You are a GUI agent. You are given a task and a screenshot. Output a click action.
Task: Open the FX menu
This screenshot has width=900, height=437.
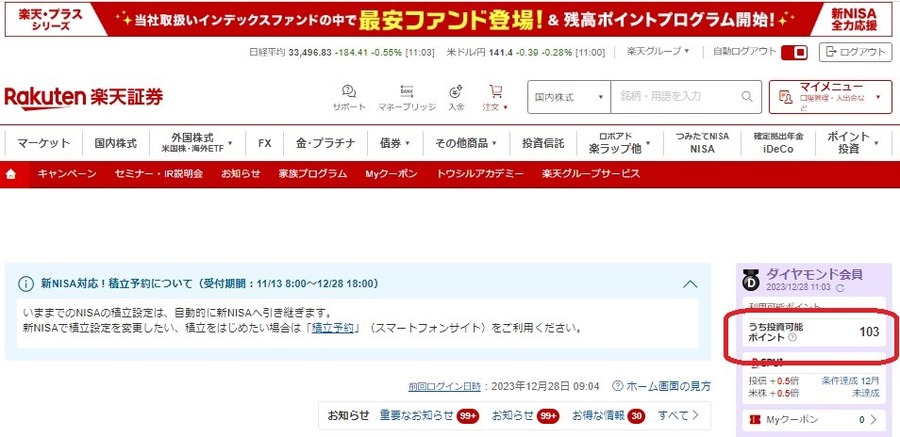click(x=265, y=144)
